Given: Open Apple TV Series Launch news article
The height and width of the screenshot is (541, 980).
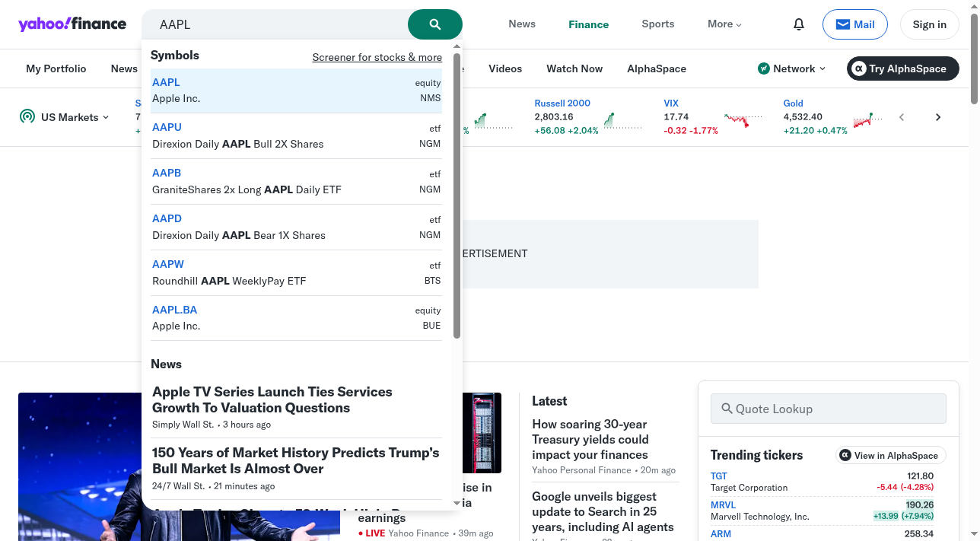Looking at the screenshot, I should coord(272,399).
